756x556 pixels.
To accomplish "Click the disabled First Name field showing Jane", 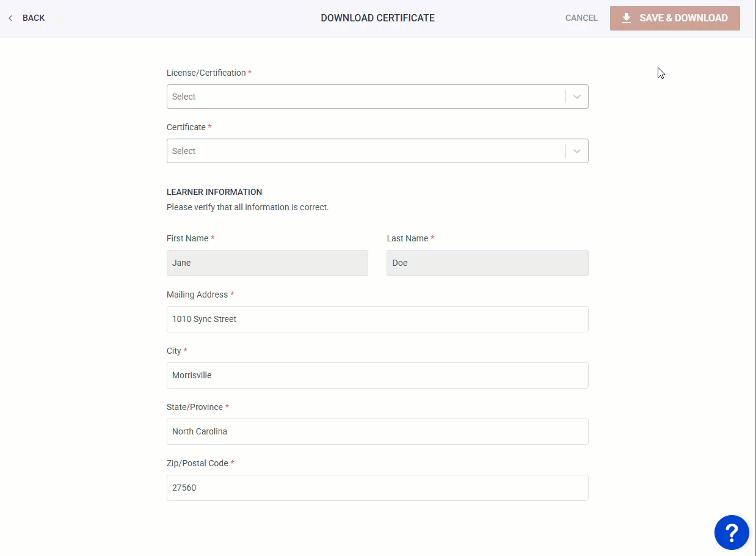I will point(267,263).
